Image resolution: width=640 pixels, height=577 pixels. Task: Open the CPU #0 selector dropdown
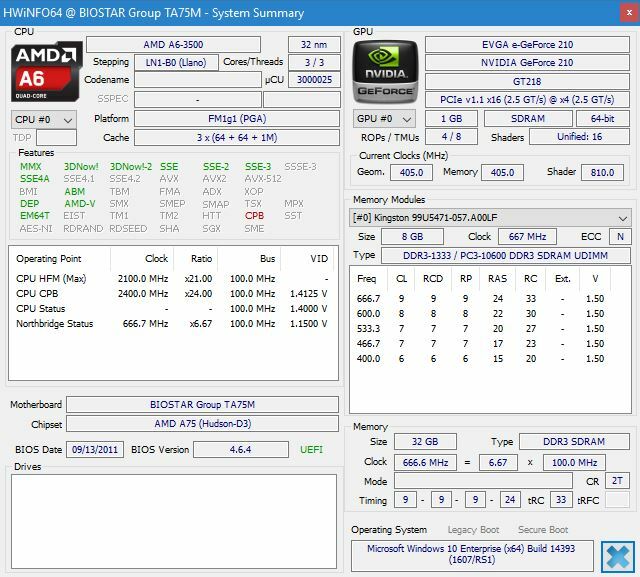pyautogui.click(x=44, y=120)
